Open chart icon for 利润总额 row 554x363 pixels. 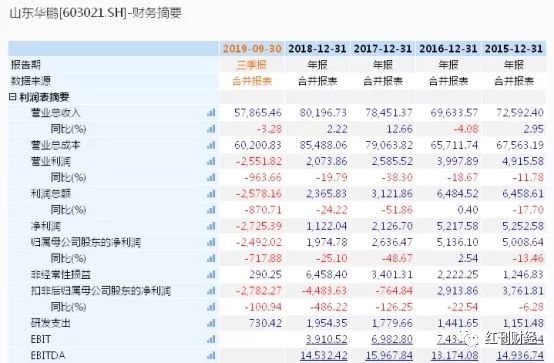click(211, 194)
